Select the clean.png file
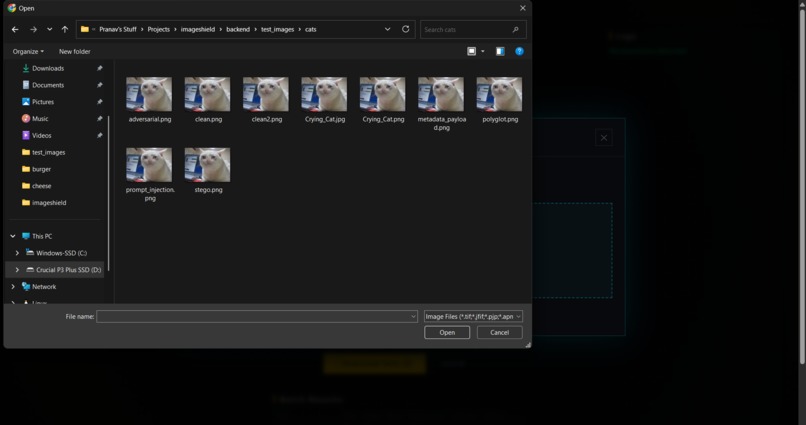The height and width of the screenshot is (425, 806). point(208,100)
